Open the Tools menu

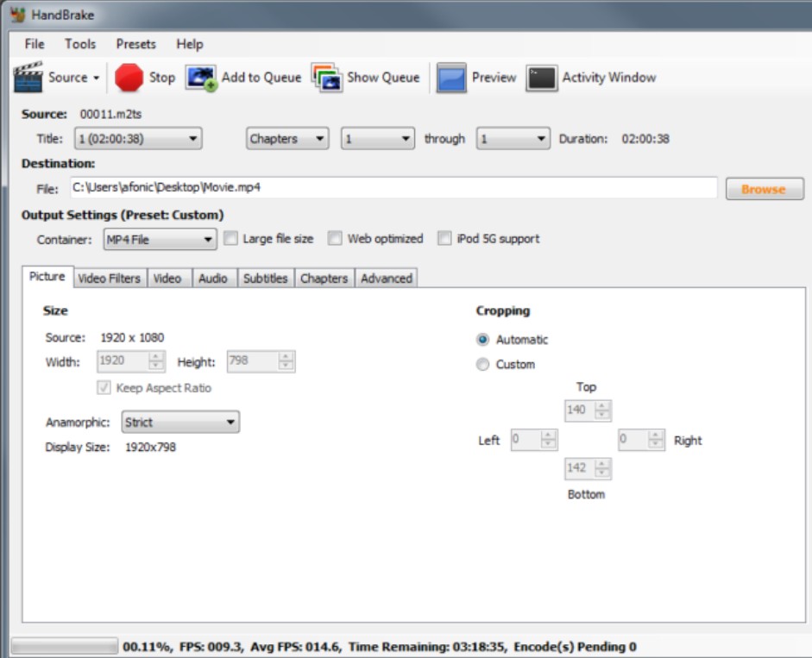[x=80, y=44]
